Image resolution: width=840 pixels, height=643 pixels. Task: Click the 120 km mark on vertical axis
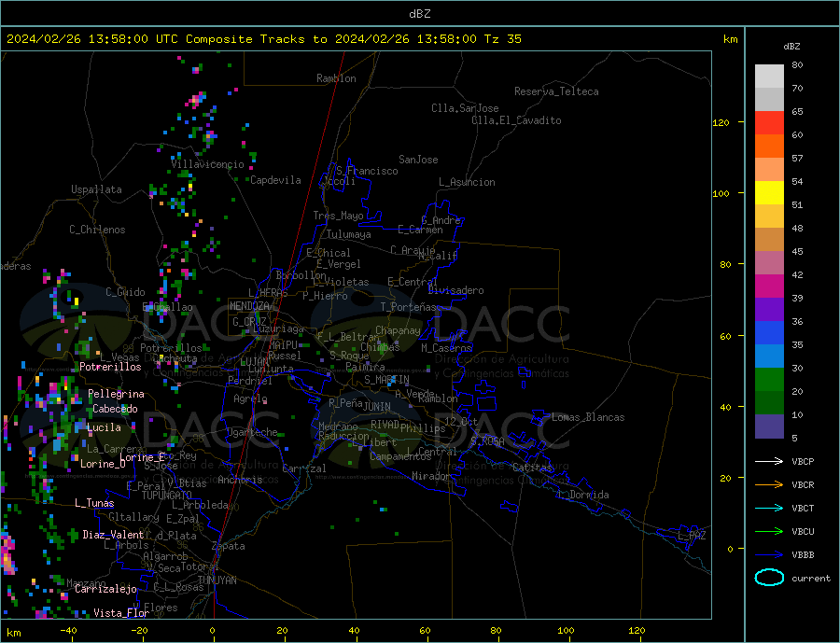point(721,122)
